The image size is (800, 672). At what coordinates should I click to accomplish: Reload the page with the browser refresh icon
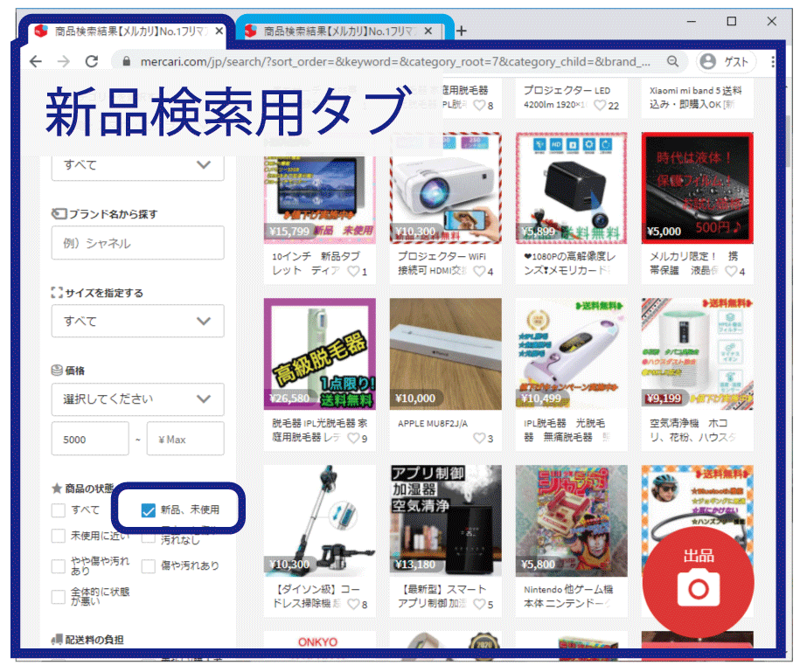coord(92,62)
